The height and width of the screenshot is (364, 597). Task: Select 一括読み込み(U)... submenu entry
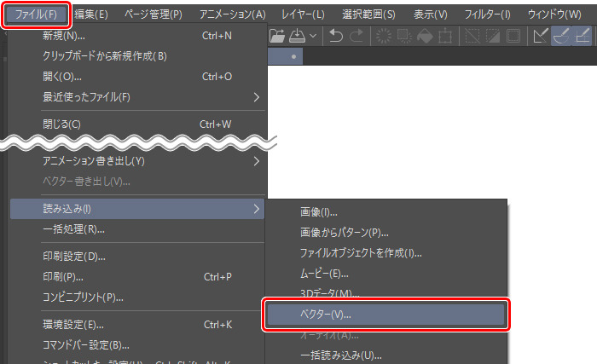point(386,355)
